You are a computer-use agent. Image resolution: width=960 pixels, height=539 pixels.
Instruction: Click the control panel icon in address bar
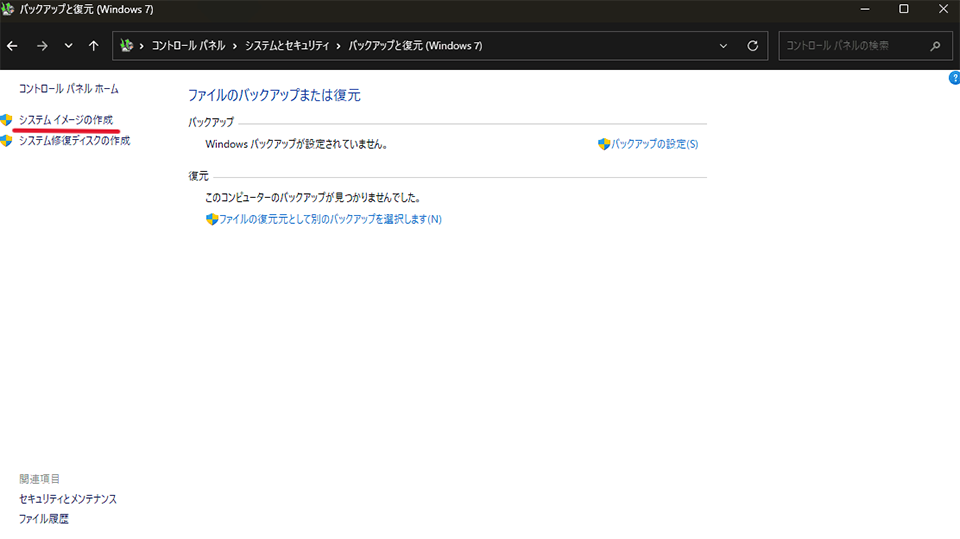(127, 46)
